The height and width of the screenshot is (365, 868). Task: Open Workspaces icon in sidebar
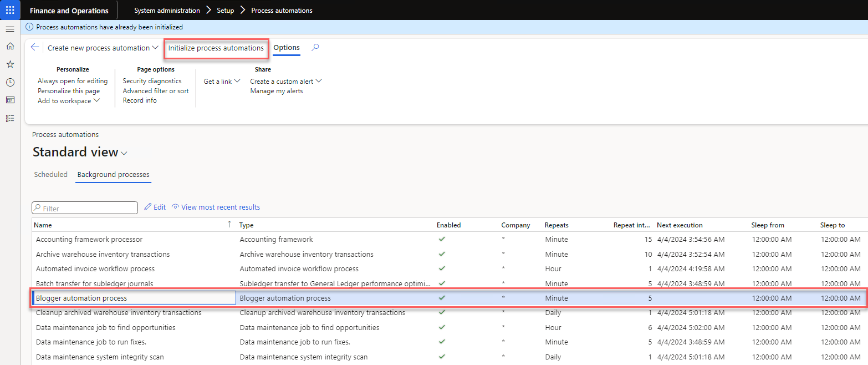[x=10, y=100]
